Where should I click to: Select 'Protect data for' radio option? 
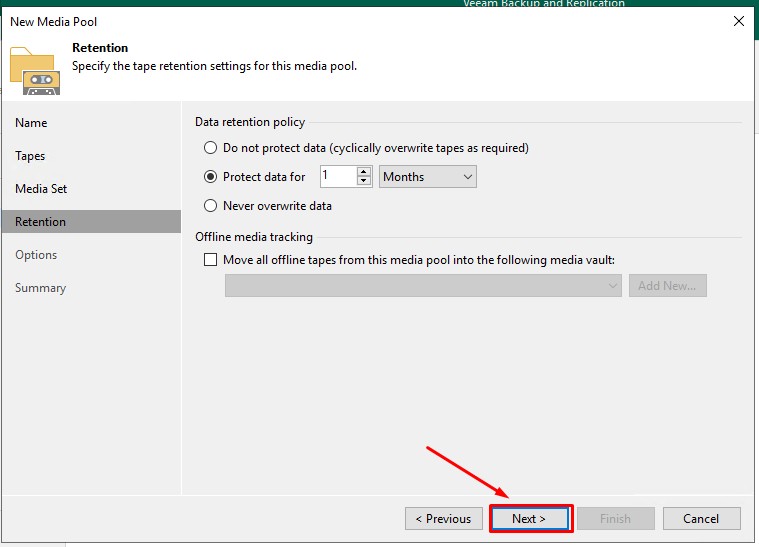point(210,177)
